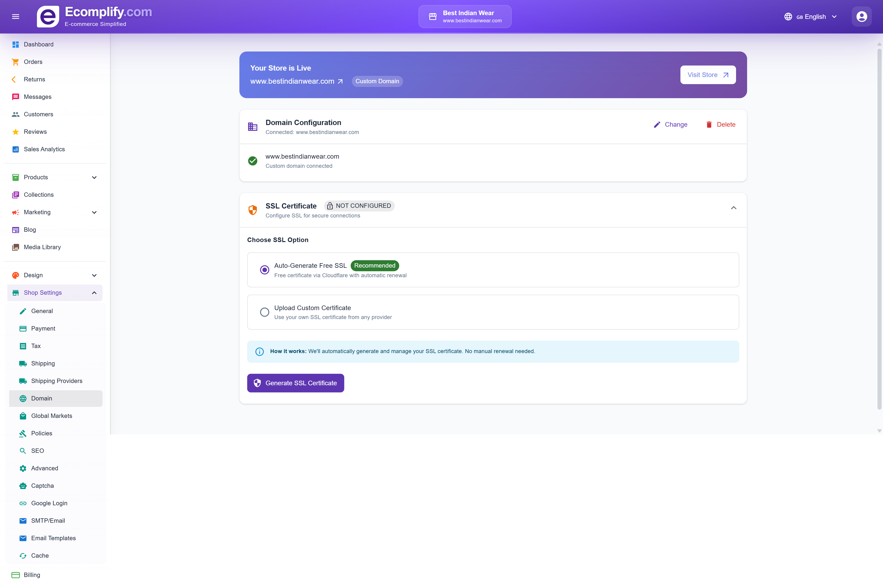883x588 pixels.
Task: Click the hamburger menu icon
Action: (x=15, y=17)
